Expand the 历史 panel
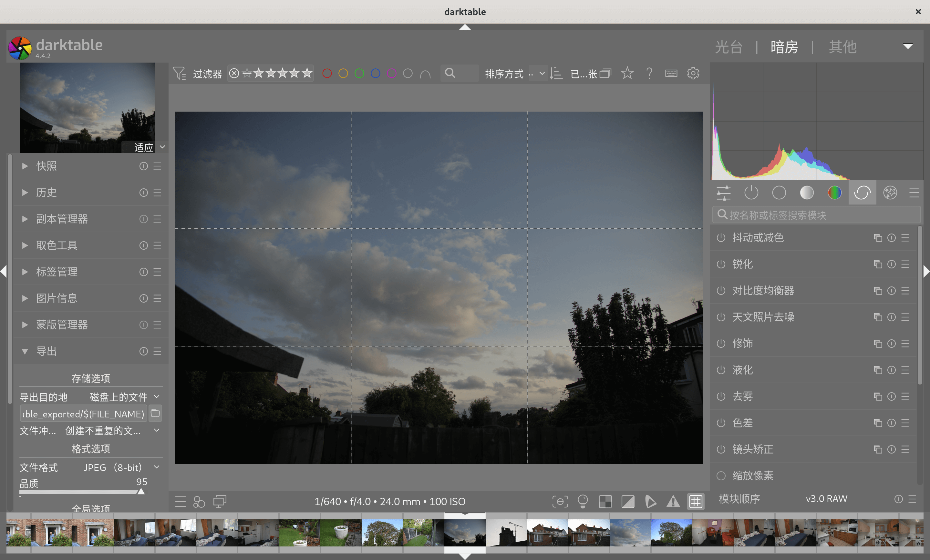The image size is (930, 560). 46,192
